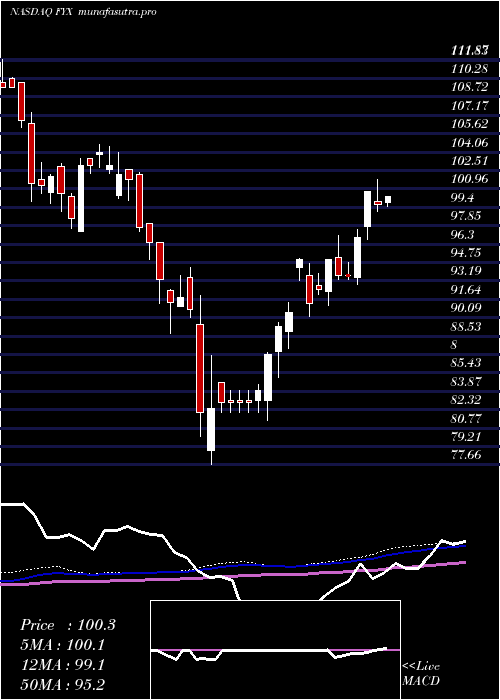Select the 104.06 price axis label
This screenshot has width=500, height=700.
coord(470,143)
